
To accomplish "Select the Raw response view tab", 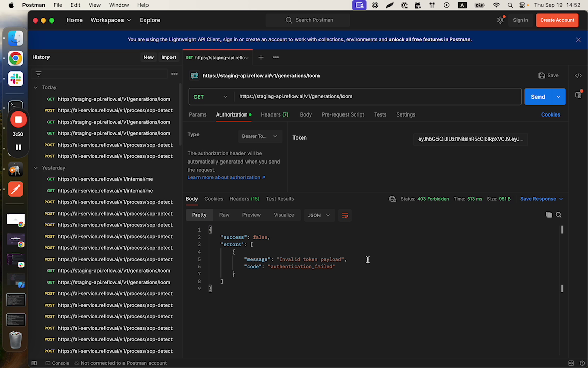I will coord(224,215).
